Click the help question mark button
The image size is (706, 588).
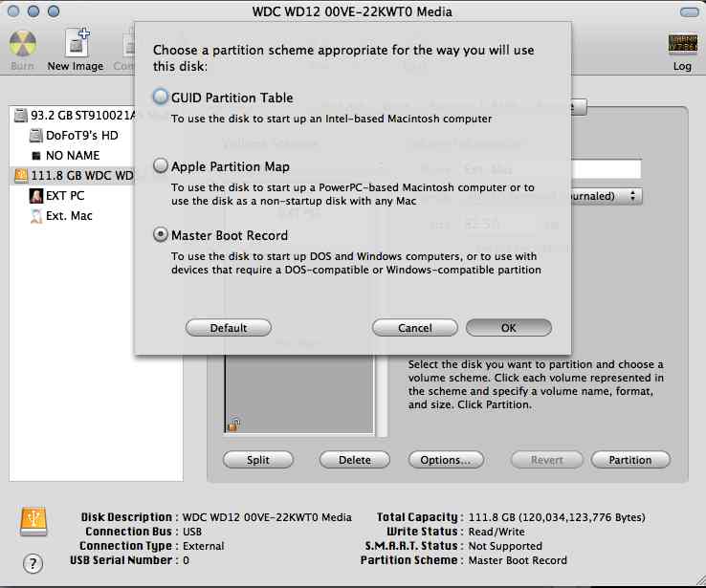click(x=33, y=563)
